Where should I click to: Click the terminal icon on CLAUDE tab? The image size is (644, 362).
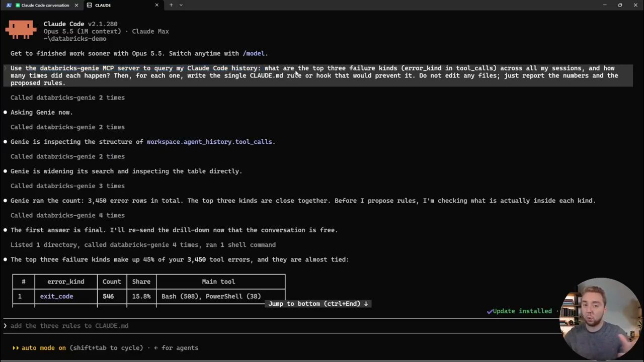tap(89, 5)
